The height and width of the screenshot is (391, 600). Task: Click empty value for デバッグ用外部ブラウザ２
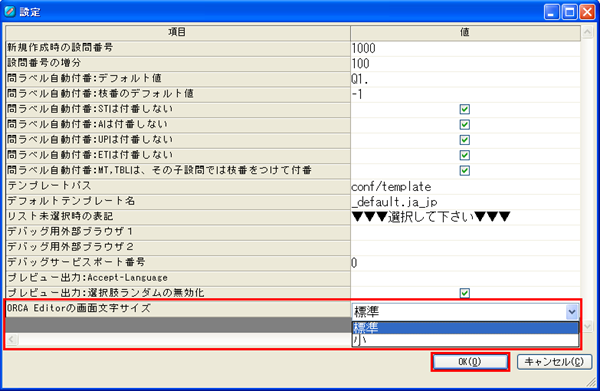pos(465,248)
